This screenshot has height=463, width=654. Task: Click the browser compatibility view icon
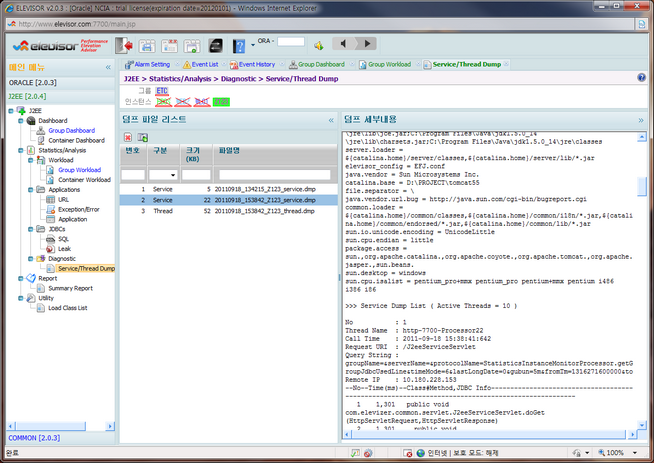[641, 24]
